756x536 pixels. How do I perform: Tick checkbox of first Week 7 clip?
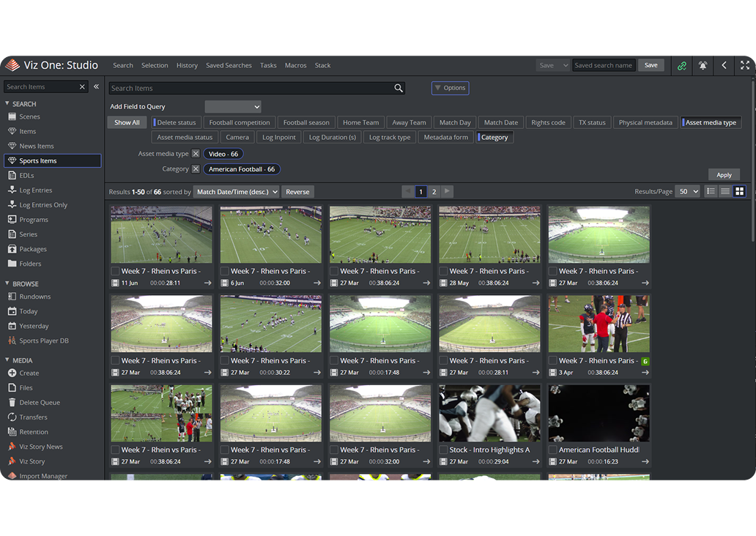pyautogui.click(x=115, y=271)
